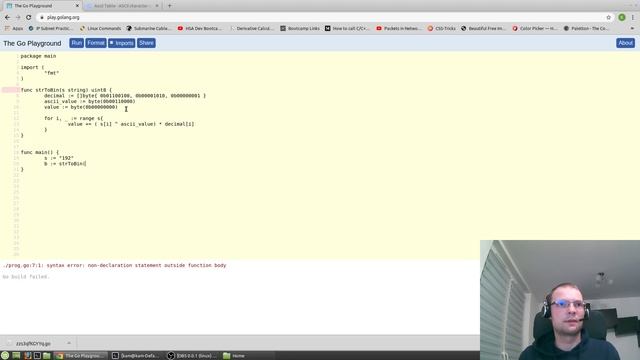Click the syntax error message in output
The height and width of the screenshot is (360, 640).
[x=114, y=265]
